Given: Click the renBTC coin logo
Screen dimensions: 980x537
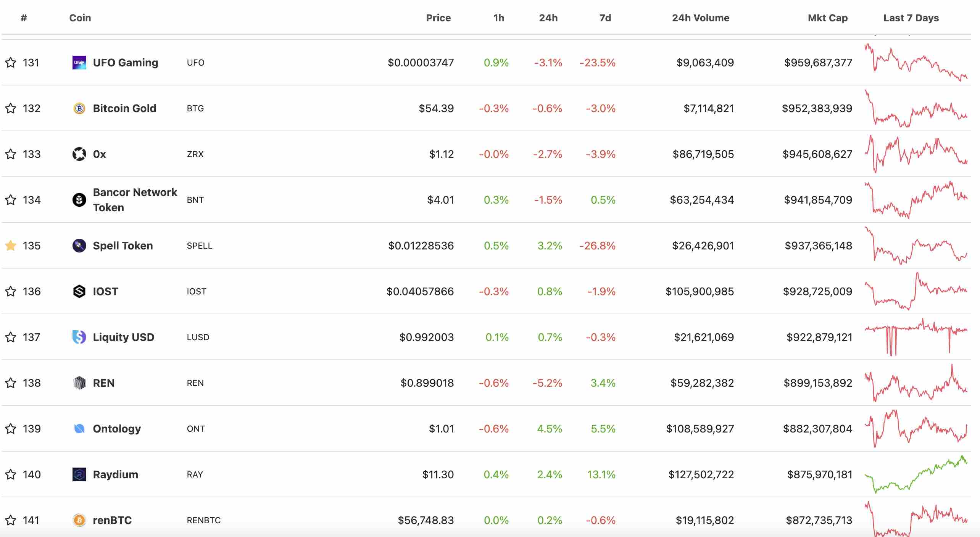Looking at the screenshot, I should 79,520.
